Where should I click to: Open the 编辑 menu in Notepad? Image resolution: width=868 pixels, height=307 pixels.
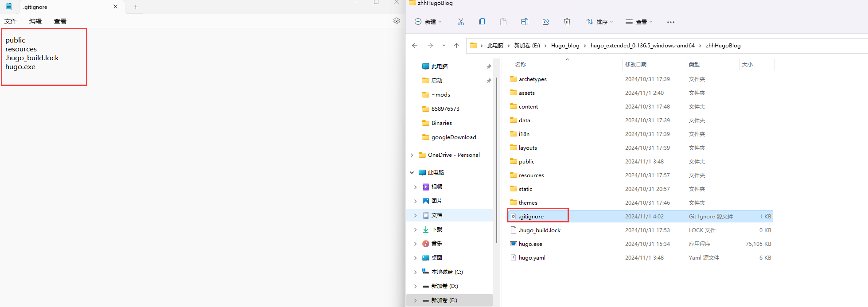[35, 21]
